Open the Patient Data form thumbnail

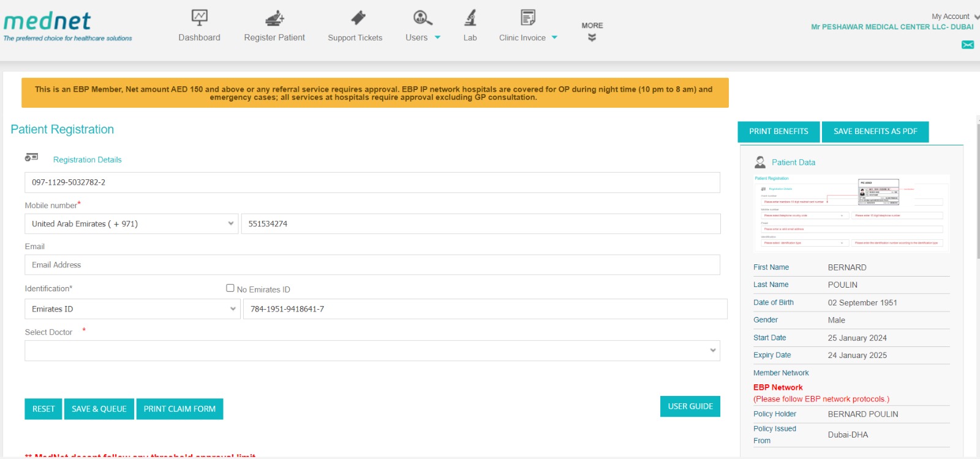click(x=851, y=214)
